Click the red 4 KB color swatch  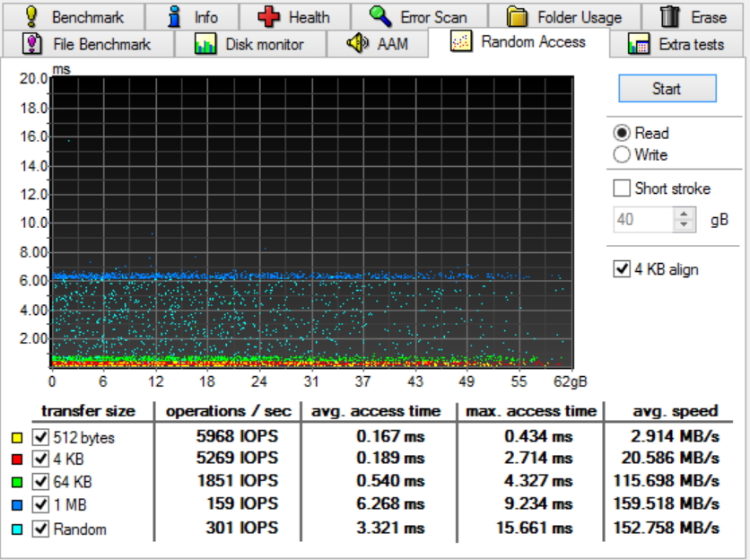[17, 459]
